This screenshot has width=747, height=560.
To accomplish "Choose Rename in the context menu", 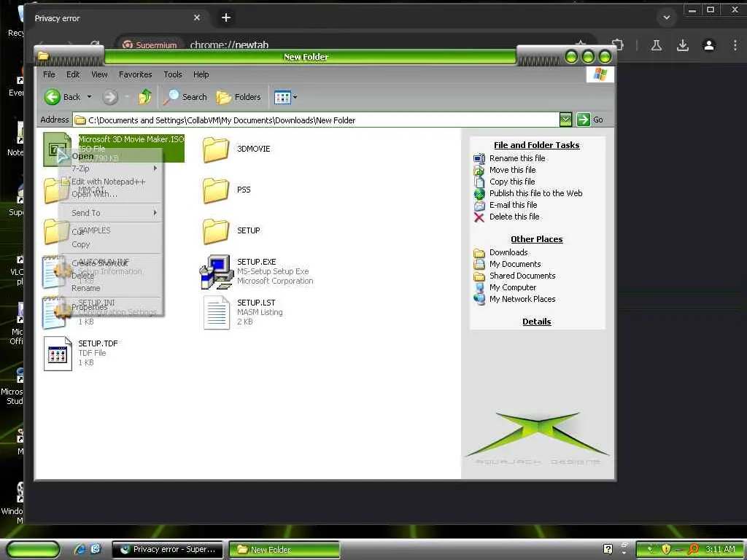I will [109, 288].
